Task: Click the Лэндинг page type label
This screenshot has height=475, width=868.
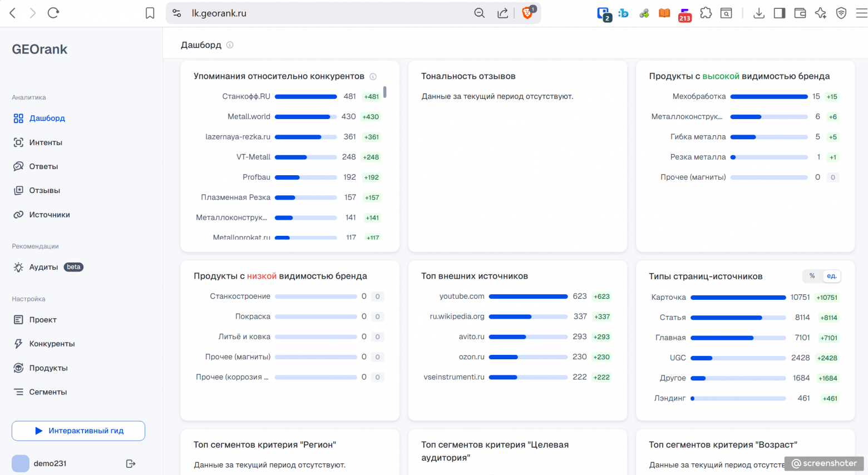Action: tap(670, 398)
